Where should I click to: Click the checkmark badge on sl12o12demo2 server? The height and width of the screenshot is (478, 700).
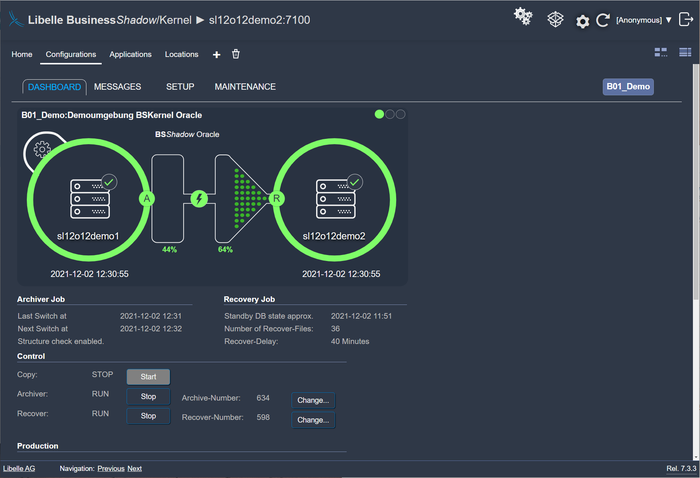pyautogui.click(x=354, y=182)
